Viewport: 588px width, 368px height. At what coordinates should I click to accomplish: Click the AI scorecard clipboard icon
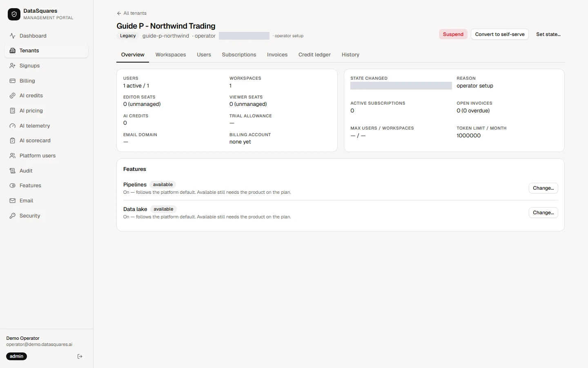(x=13, y=141)
